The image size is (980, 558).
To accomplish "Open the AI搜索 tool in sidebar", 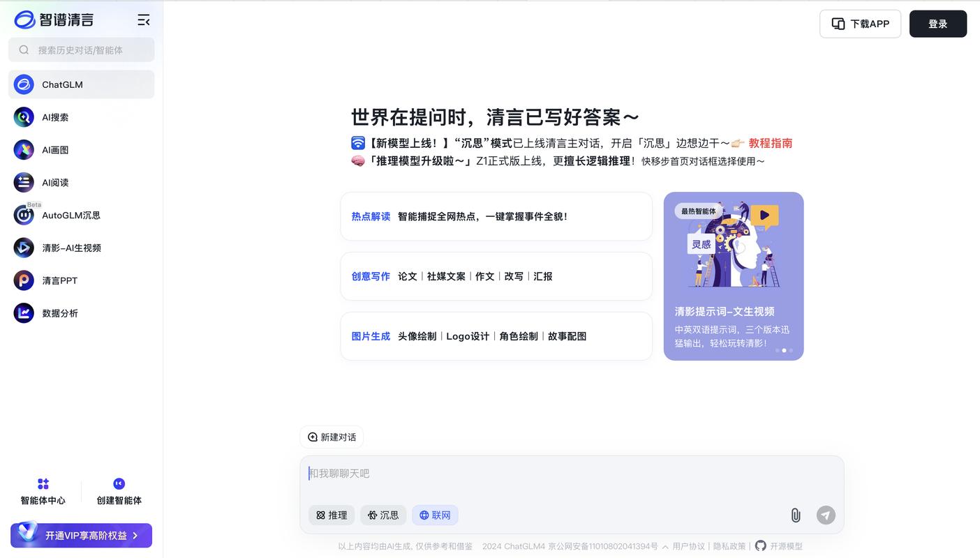I will point(54,116).
